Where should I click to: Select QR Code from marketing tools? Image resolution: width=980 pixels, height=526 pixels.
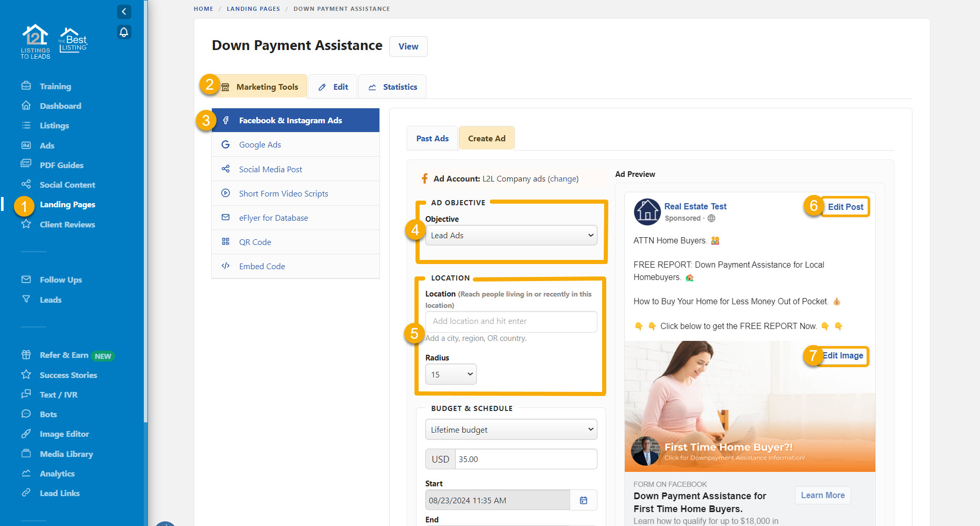click(255, 242)
